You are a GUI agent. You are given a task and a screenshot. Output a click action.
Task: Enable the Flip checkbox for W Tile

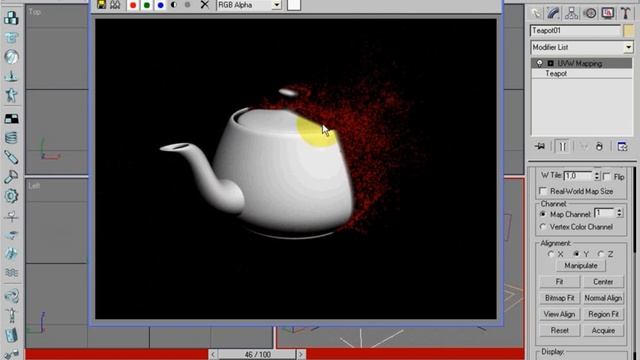tap(607, 176)
